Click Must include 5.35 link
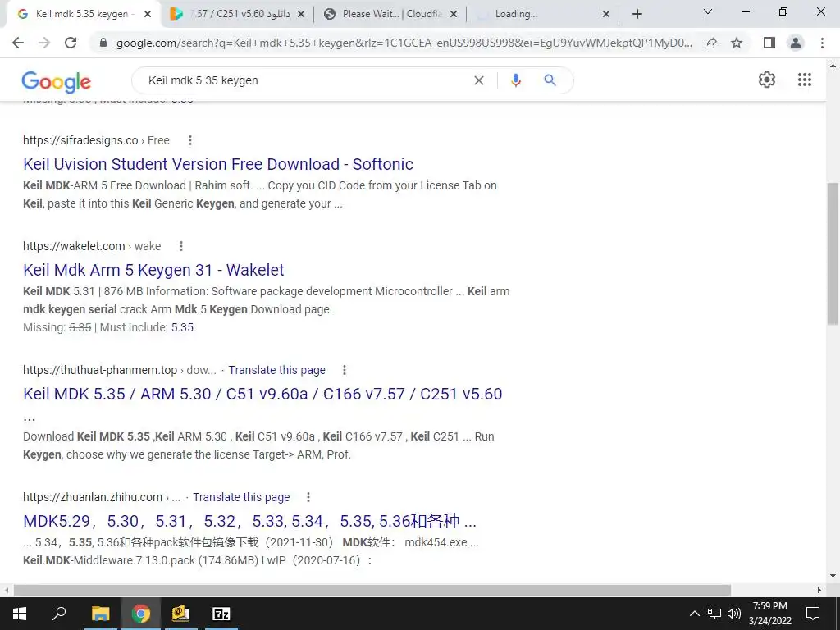The image size is (840, 630). tap(182, 327)
